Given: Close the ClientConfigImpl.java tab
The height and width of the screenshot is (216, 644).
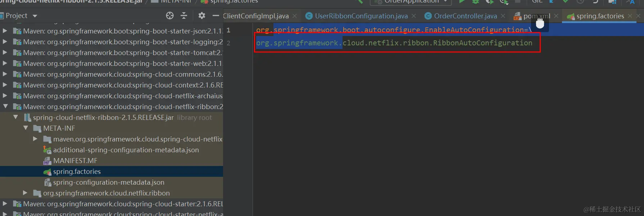Looking at the screenshot, I should [295, 16].
